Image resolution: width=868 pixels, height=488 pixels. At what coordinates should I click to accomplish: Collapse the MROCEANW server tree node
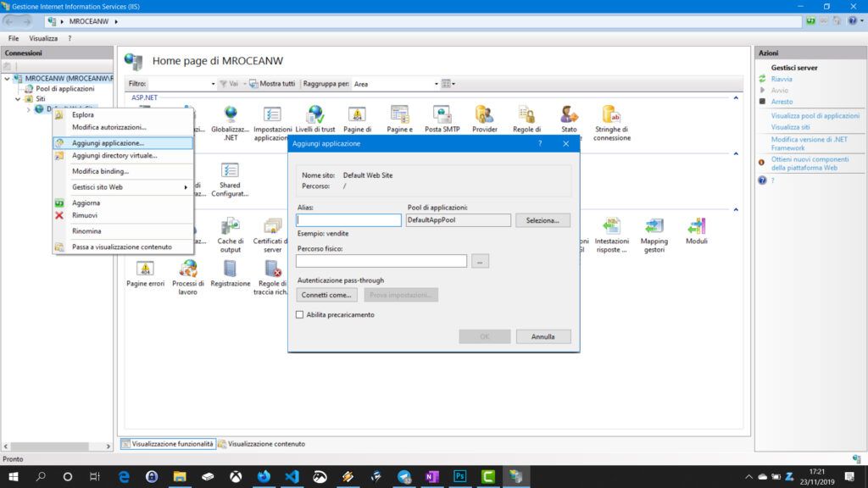[7, 79]
